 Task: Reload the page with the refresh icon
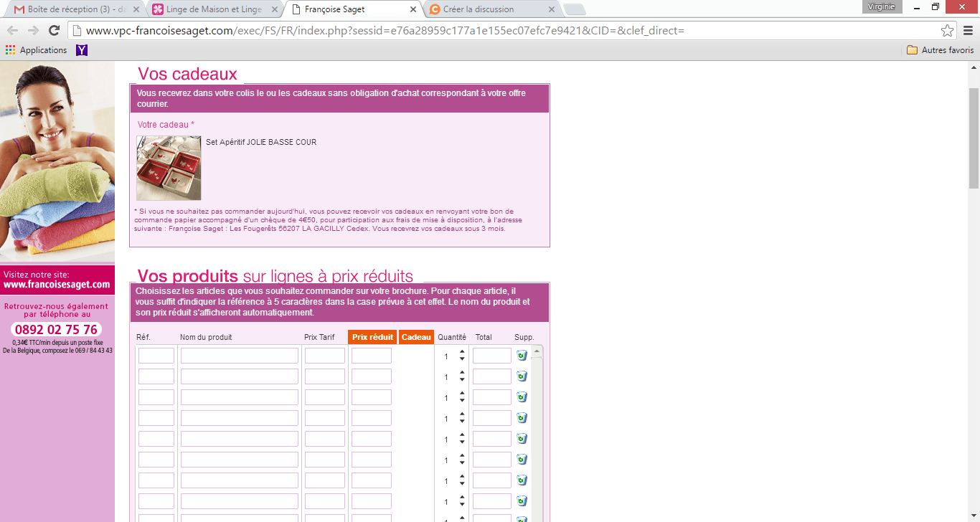[x=54, y=31]
